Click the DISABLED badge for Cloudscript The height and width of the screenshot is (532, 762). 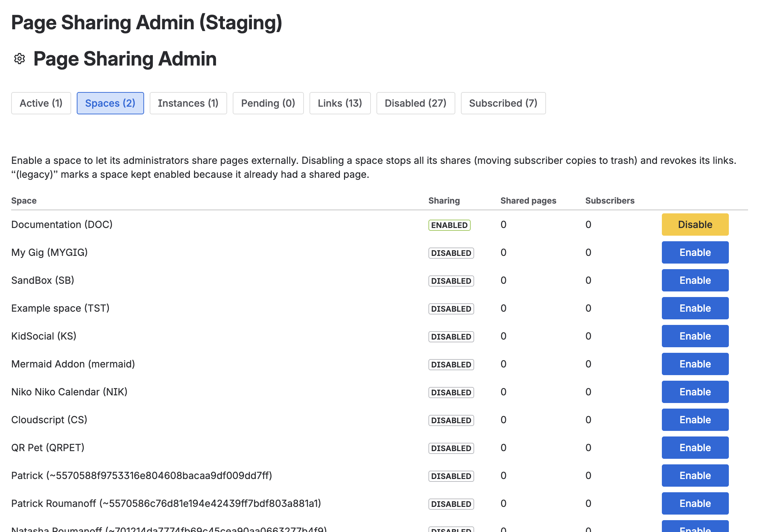(451, 420)
